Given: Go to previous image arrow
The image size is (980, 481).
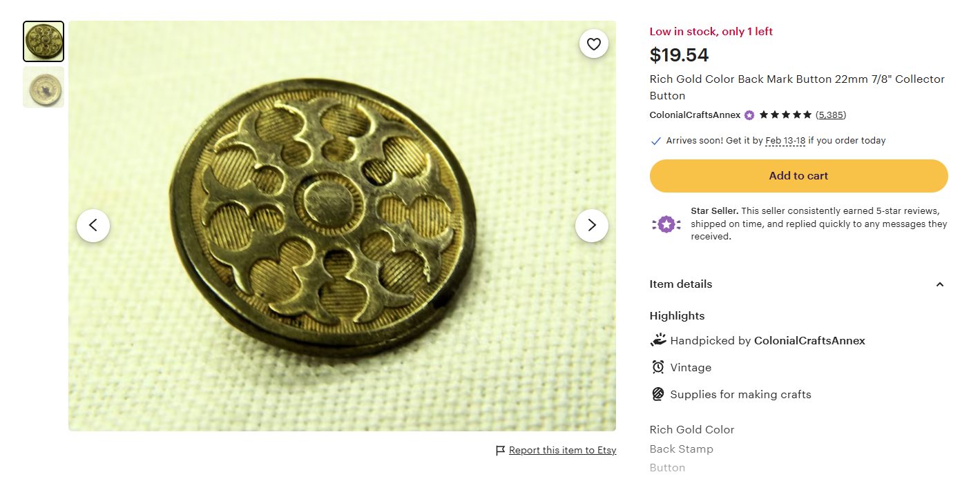Looking at the screenshot, I should pos(93,226).
